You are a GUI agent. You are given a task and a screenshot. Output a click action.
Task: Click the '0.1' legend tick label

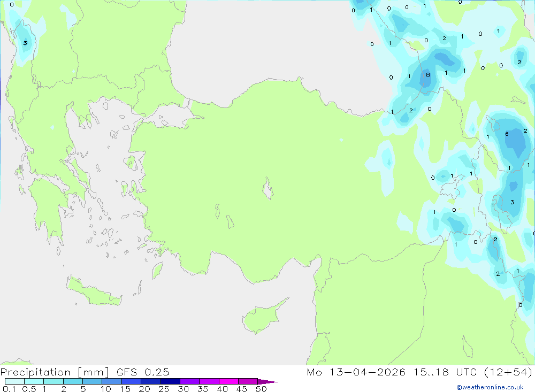point(9,389)
